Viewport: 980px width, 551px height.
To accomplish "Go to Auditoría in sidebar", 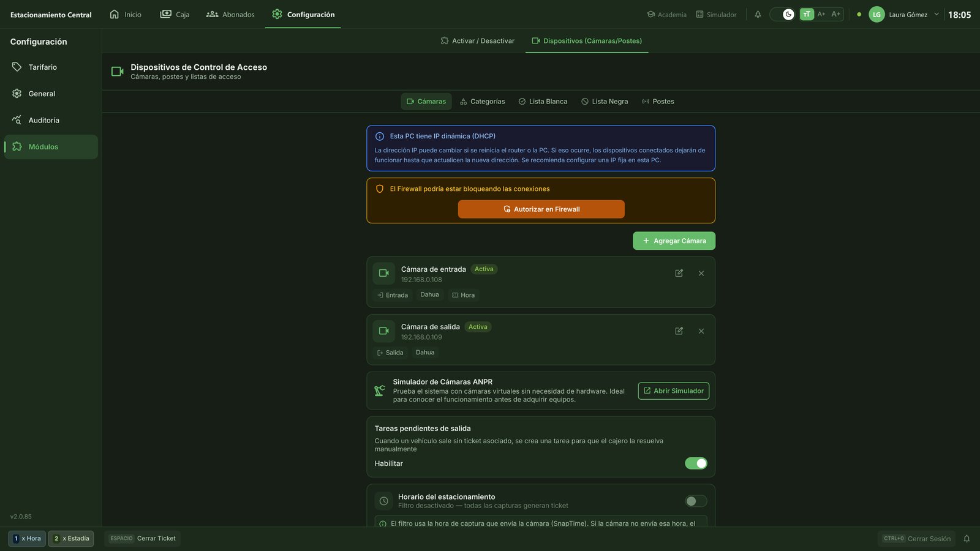I will pos(51,120).
